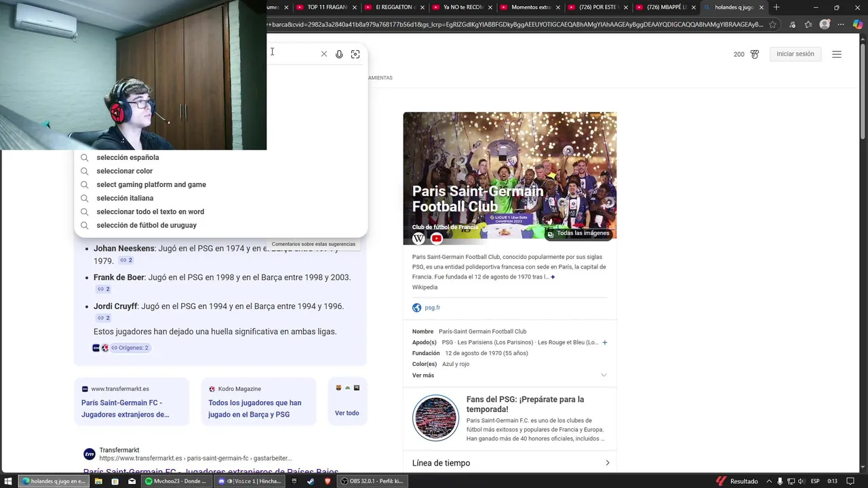Open the Discord 'Voice 1' taskbar item

click(x=250, y=481)
